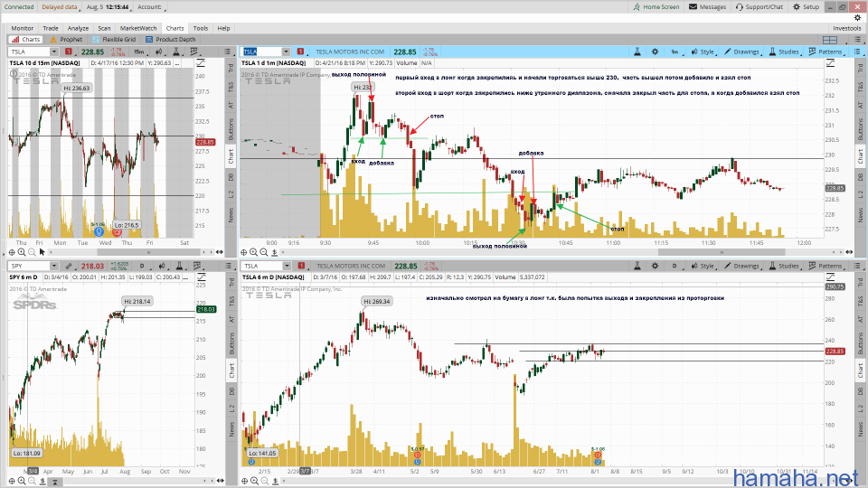Open the chart grid layout selector
The image size is (868, 488).
(829, 40)
